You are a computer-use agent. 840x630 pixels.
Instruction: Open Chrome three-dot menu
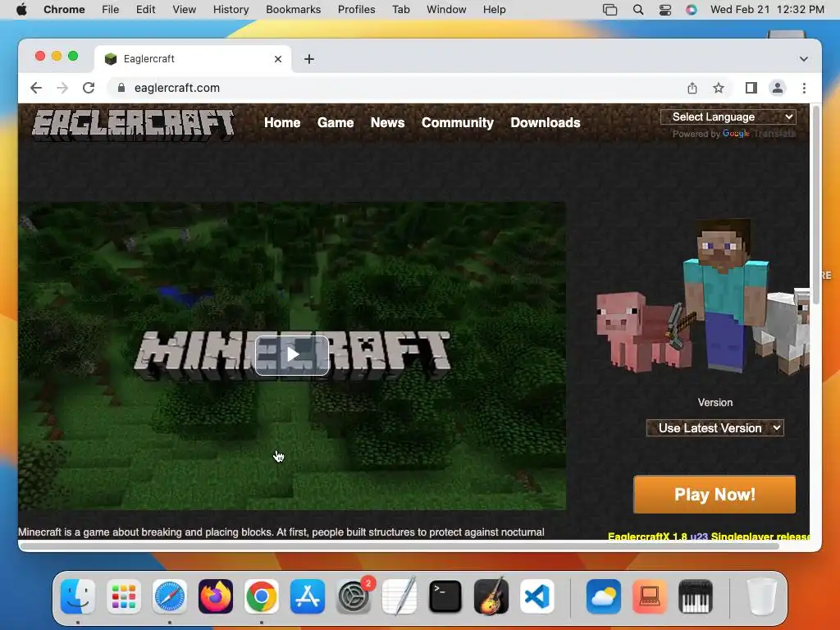[804, 88]
